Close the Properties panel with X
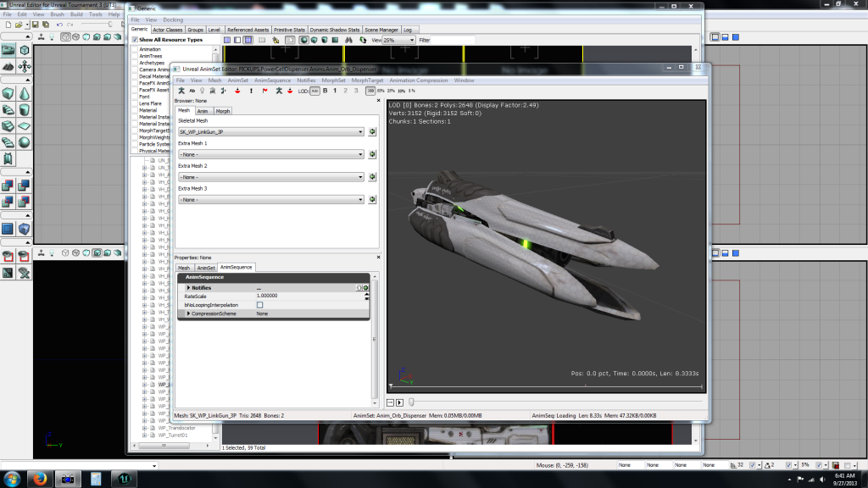868x488 pixels. coord(379,258)
